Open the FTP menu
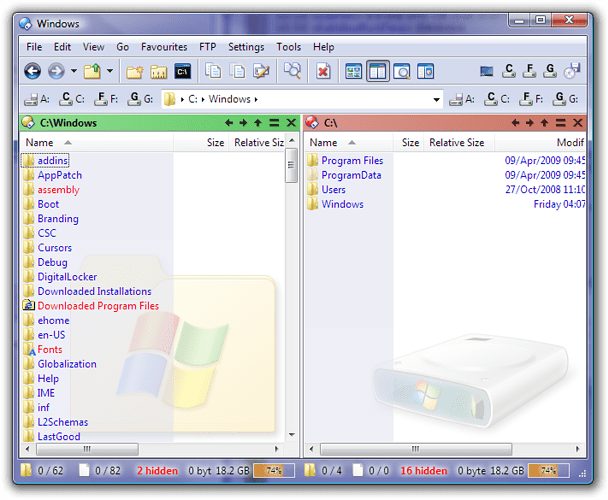This screenshot has width=608, height=500. pos(207,47)
